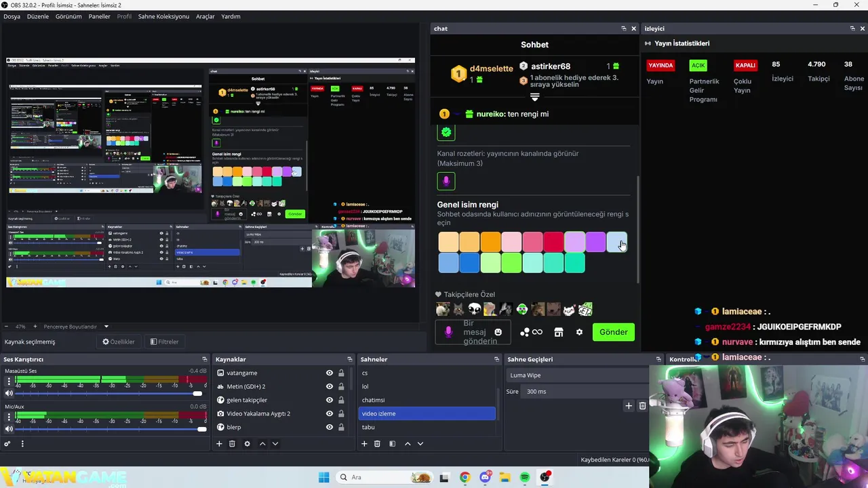Screen dimensions: 868x488
Task: Open chat shop storefront icon
Action: 559,332
